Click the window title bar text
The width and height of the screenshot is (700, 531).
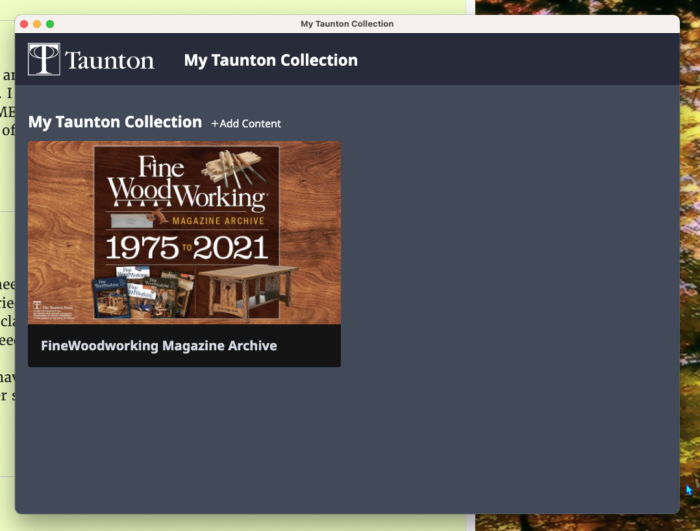(x=347, y=24)
